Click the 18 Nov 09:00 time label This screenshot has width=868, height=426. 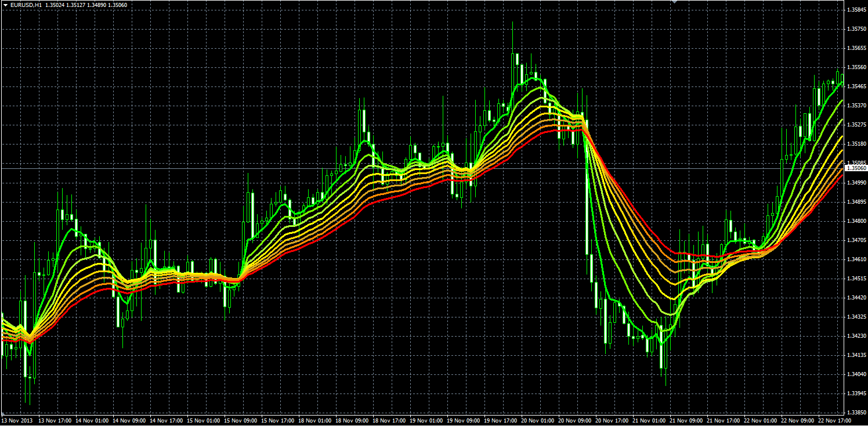click(352, 420)
